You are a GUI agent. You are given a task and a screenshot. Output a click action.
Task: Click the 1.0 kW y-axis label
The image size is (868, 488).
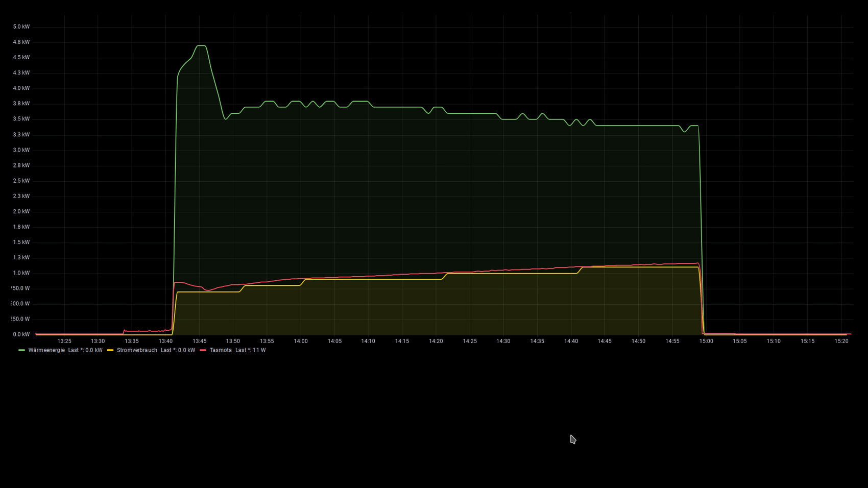click(x=21, y=273)
